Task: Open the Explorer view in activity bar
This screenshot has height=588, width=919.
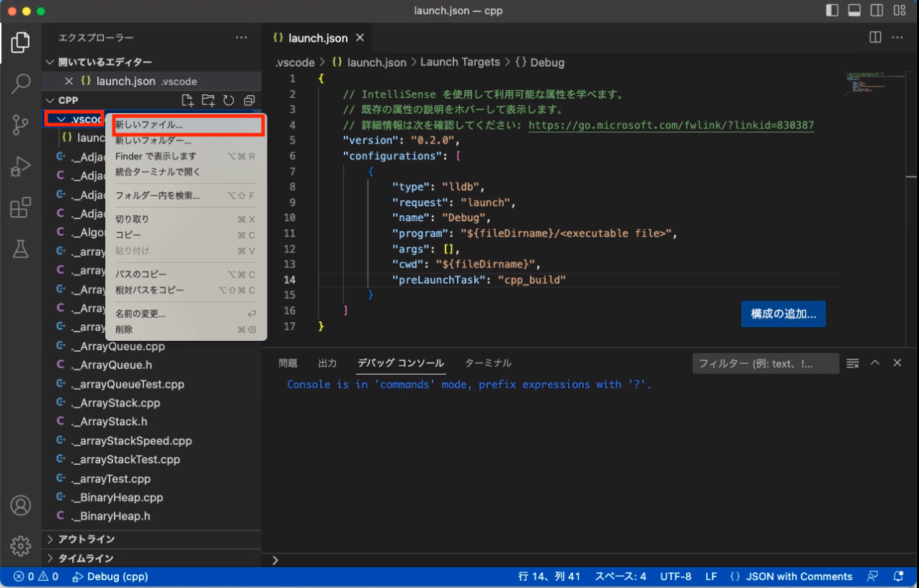Action: (20, 43)
